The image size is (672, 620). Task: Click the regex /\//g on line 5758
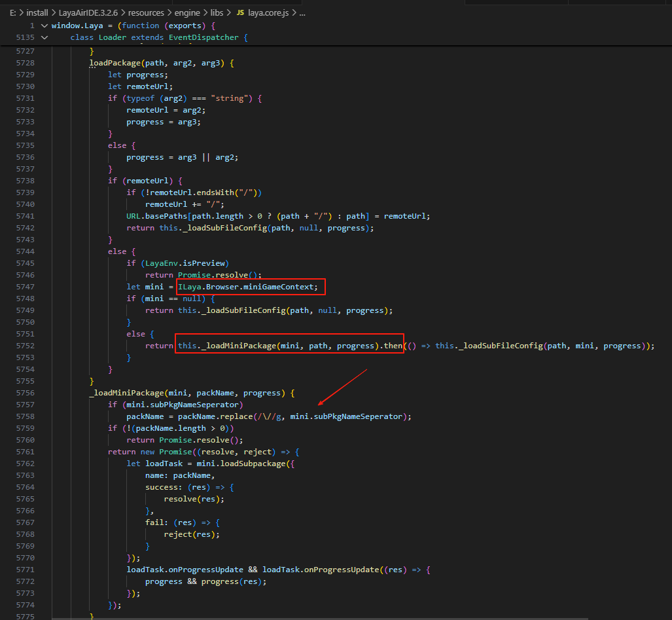[270, 417]
